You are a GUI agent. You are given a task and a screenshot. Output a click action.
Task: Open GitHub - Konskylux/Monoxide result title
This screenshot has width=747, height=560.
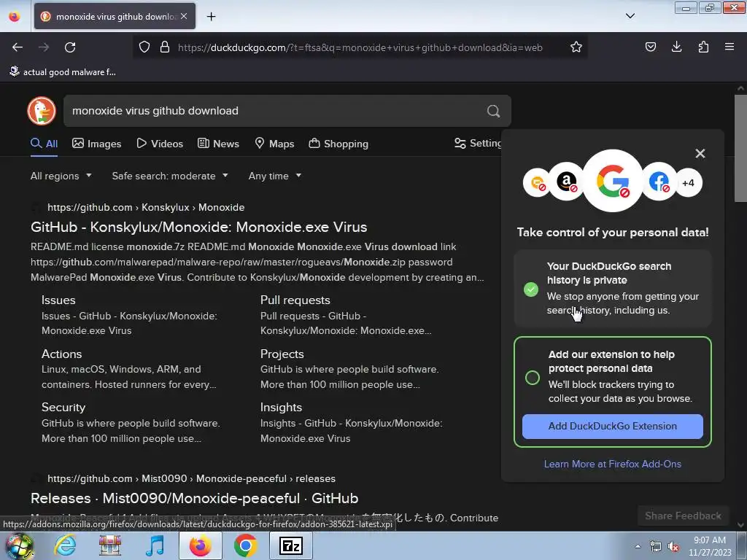198,227
